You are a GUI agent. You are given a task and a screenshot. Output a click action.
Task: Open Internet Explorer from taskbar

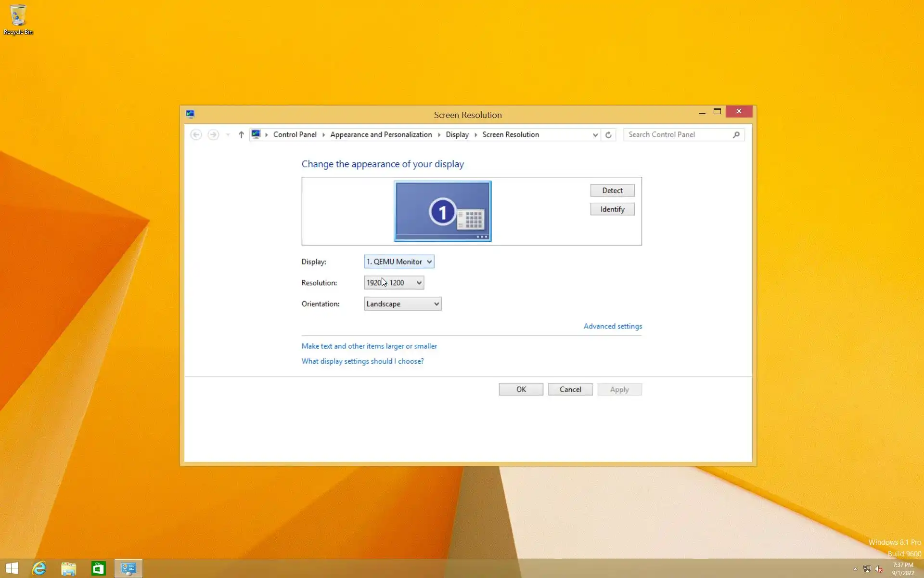39,568
